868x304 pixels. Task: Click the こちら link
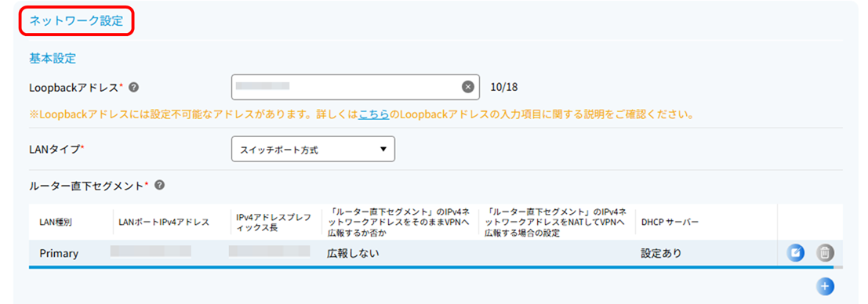click(374, 115)
